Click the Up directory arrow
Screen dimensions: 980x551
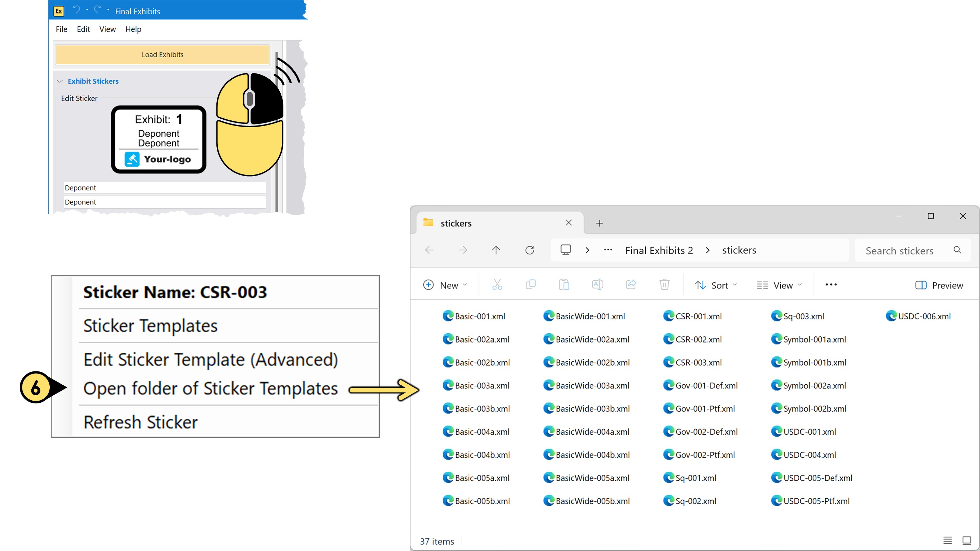[496, 250]
